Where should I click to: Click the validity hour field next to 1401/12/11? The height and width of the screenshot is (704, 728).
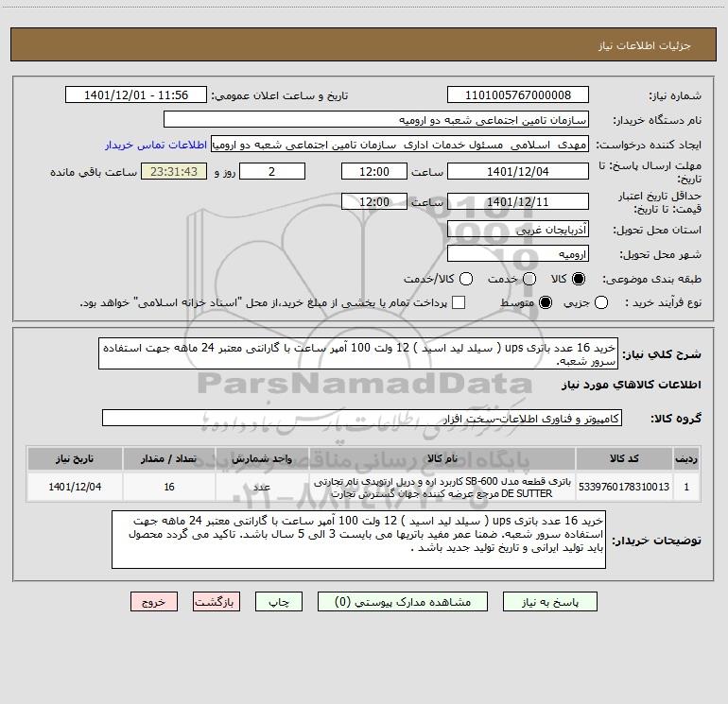(374, 201)
